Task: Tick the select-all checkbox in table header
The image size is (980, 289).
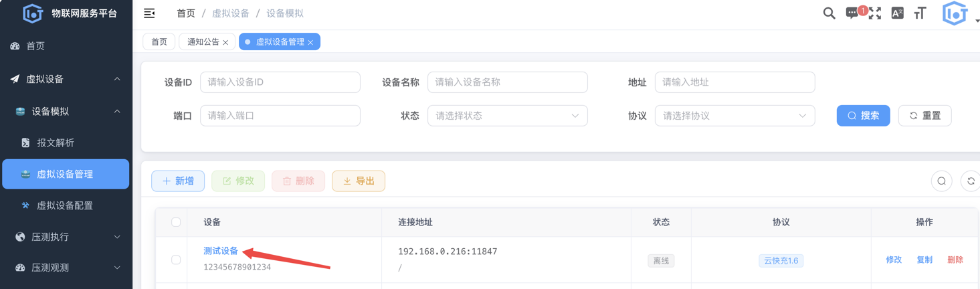Action: click(x=176, y=222)
